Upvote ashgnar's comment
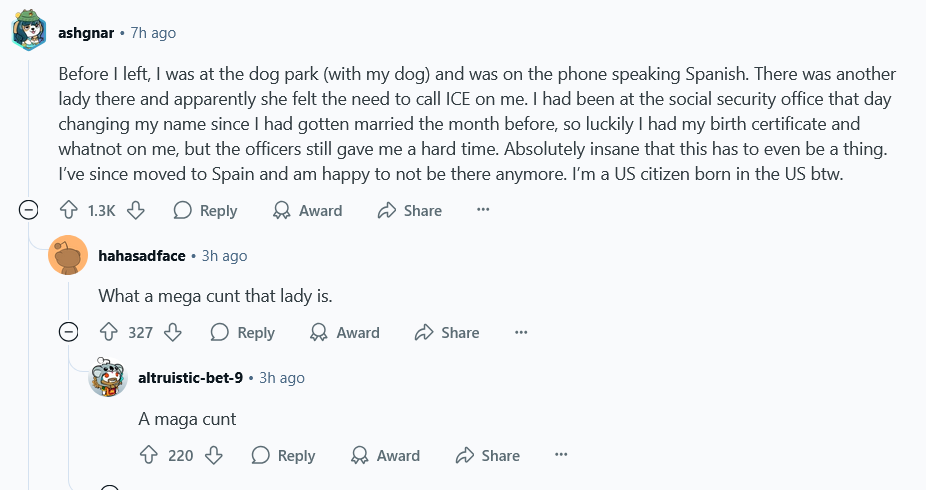Screen dimensions: 926x490 coord(69,210)
